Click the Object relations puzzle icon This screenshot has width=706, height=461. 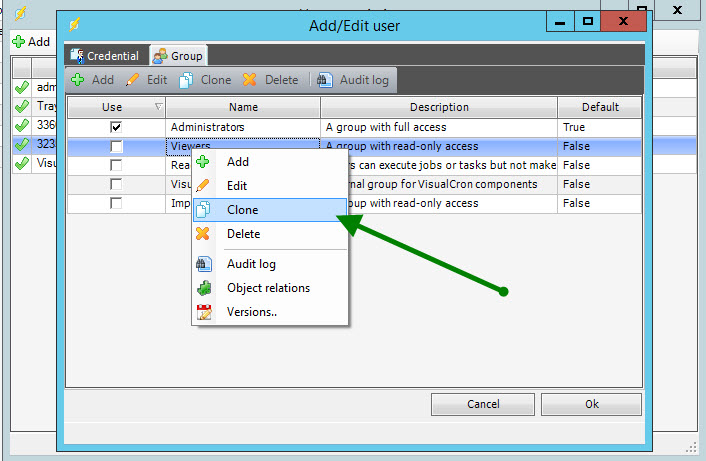point(204,288)
